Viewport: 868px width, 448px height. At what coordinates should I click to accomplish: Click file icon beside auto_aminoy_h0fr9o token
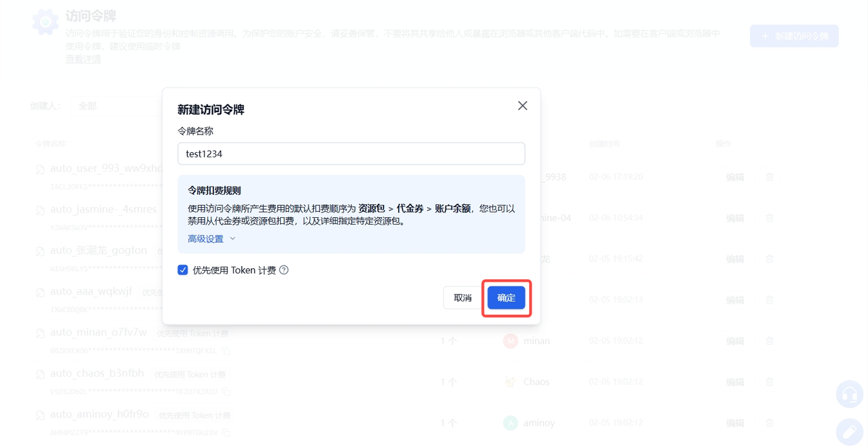click(40, 415)
